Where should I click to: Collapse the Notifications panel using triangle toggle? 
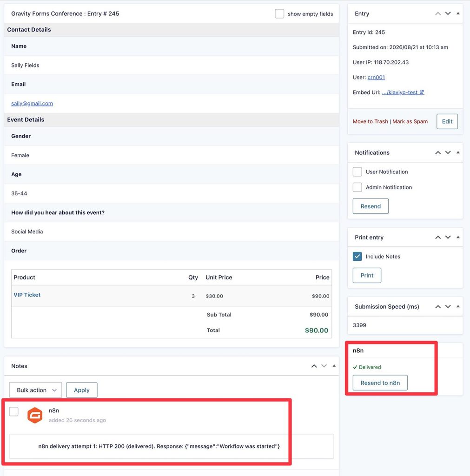point(458,152)
